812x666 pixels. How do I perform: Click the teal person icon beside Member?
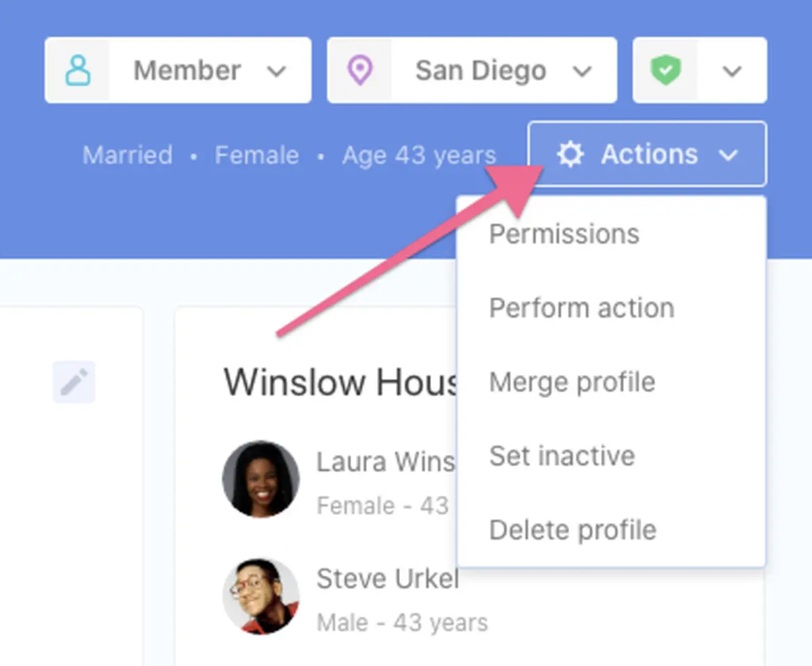pos(79,70)
